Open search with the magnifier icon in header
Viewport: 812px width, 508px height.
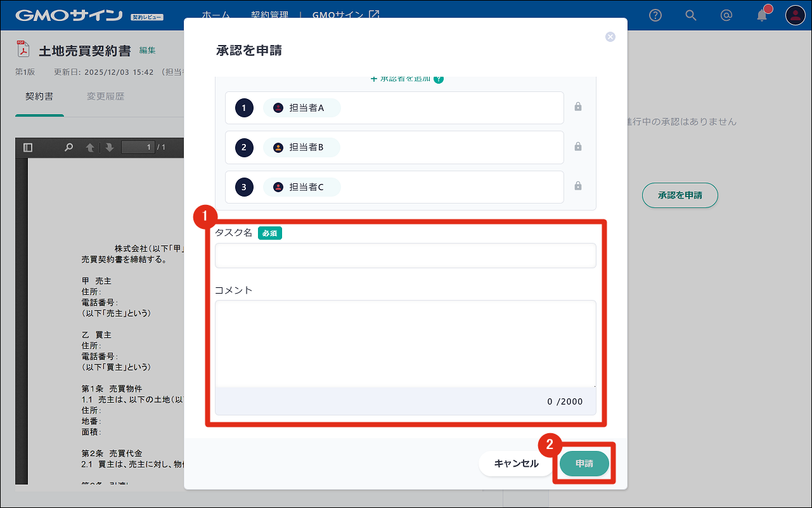[691, 15]
